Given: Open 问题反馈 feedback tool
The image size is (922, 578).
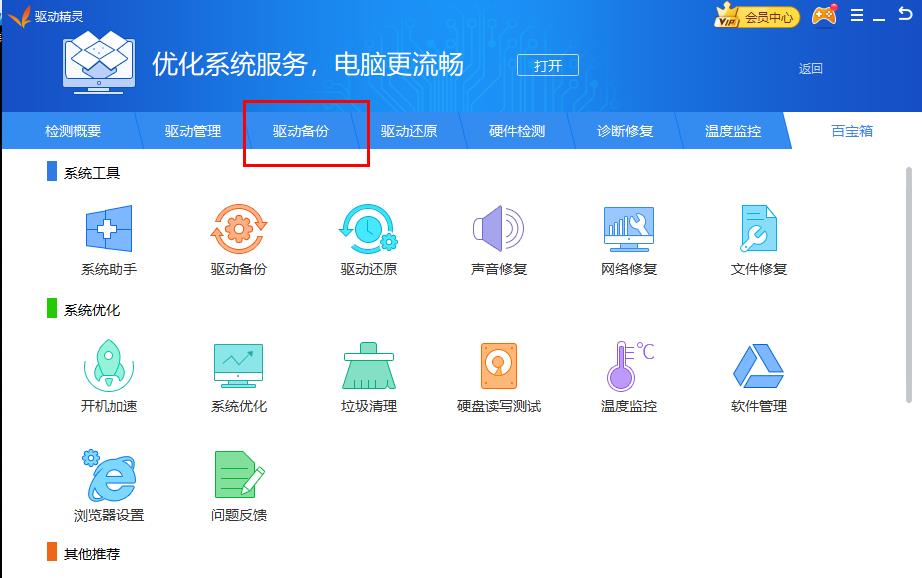Looking at the screenshot, I should (238, 485).
